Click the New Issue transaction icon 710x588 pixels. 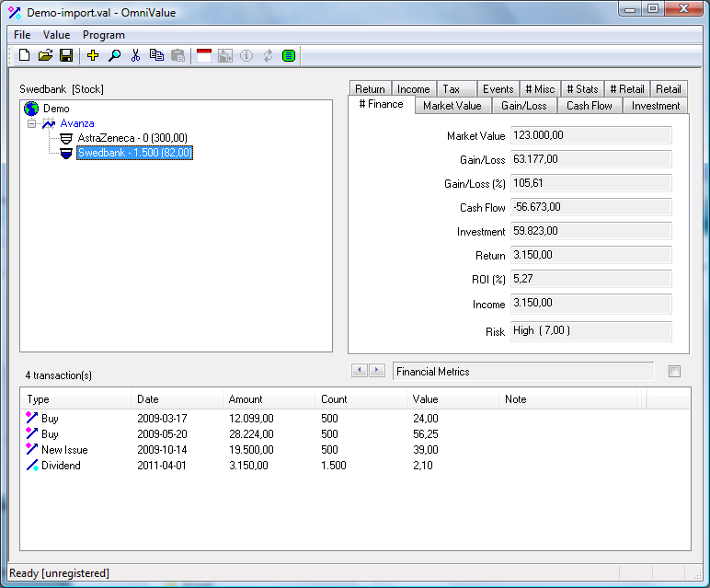(31, 449)
